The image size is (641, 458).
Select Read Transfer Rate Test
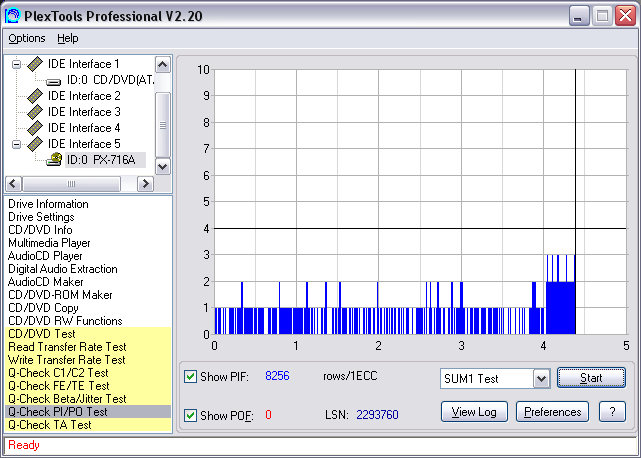[88, 347]
